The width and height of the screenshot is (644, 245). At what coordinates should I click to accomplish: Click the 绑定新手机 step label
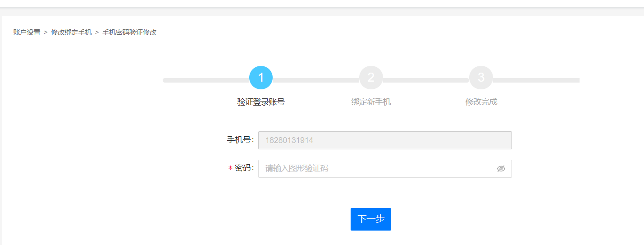(371, 102)
